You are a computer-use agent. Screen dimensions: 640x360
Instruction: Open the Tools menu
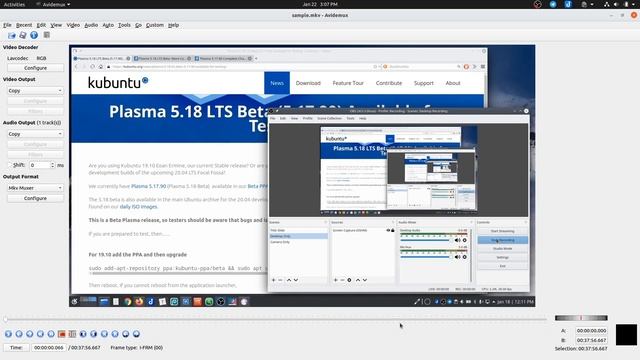pos(124,25)
